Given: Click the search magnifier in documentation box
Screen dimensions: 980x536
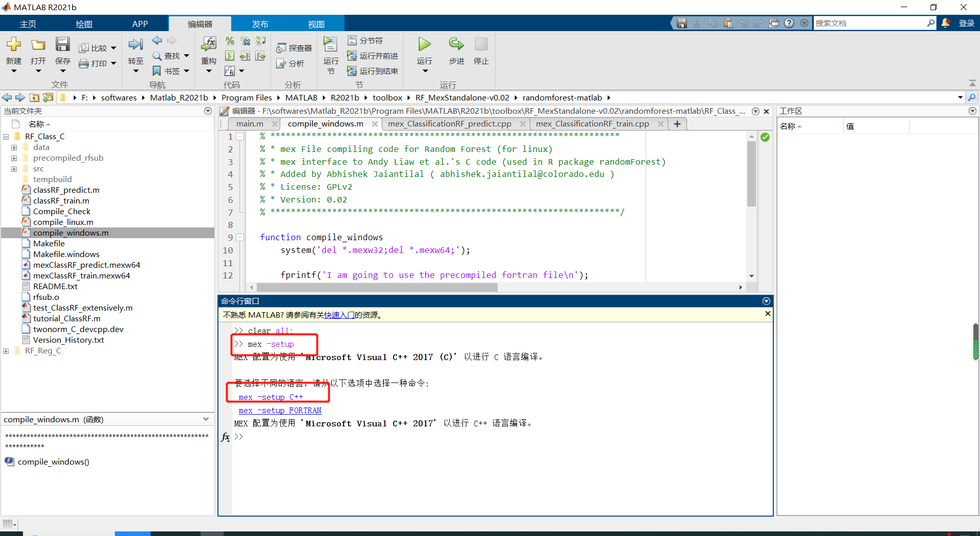Looking at the screenshot, I should coord(930,23).
